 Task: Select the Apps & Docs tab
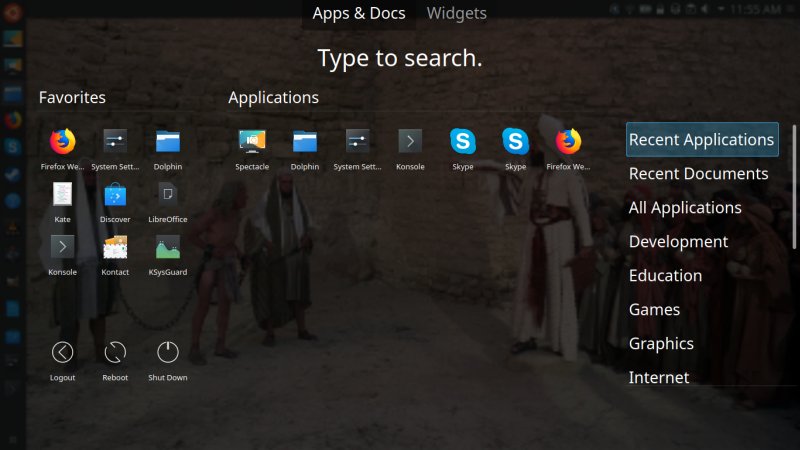[x=359, y=13]
